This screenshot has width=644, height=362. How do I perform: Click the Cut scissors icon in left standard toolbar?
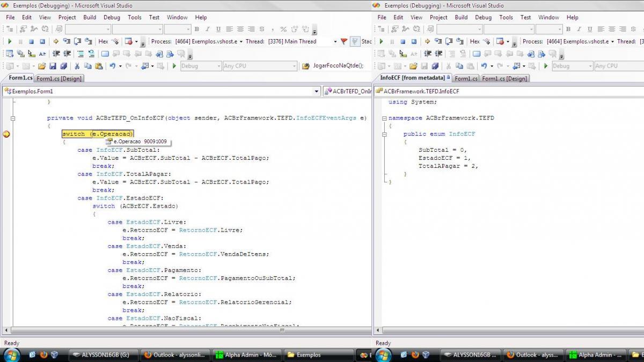tap(77, 66)
